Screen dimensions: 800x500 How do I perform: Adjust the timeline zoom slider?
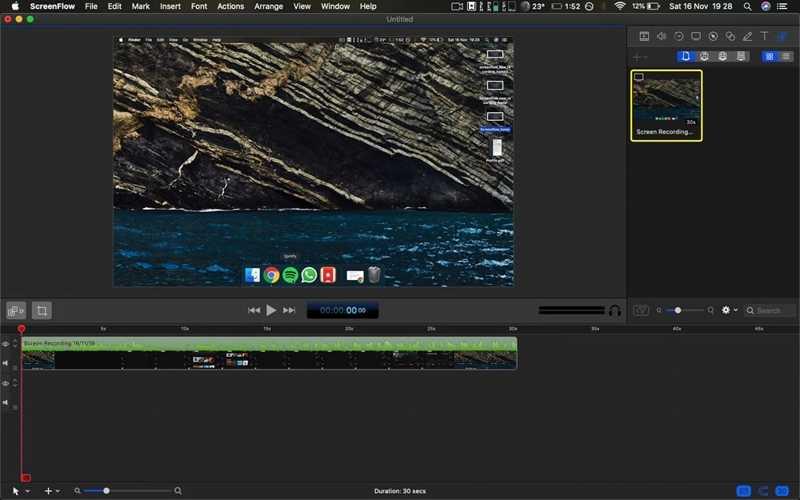pos(126,491)
